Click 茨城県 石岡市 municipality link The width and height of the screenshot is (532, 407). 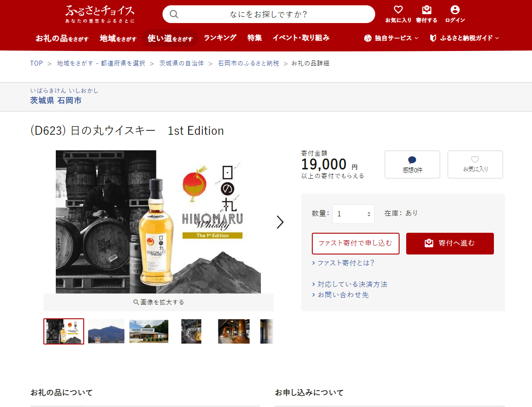coord(56,101)
